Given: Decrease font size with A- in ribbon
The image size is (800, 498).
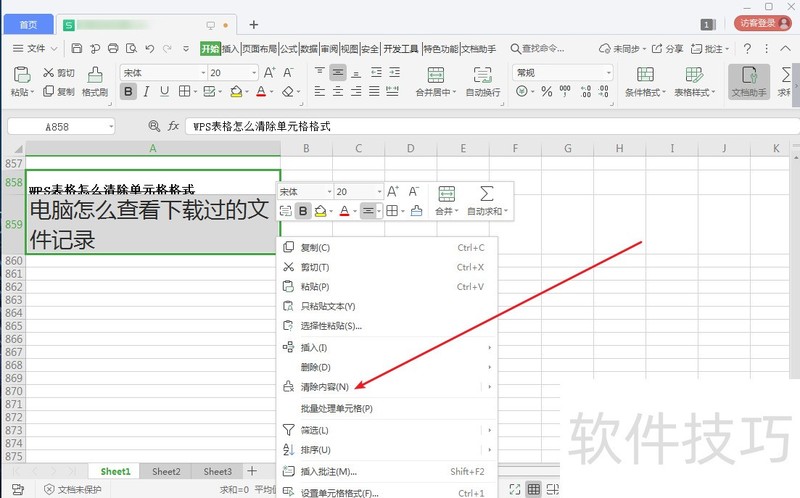Looking at the screenshot, I should [x=288, y=73].
